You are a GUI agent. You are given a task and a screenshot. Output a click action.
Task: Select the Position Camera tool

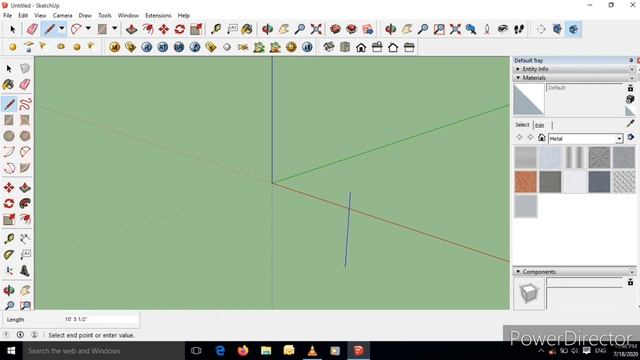pyautogui.click(x=487, y=29)
